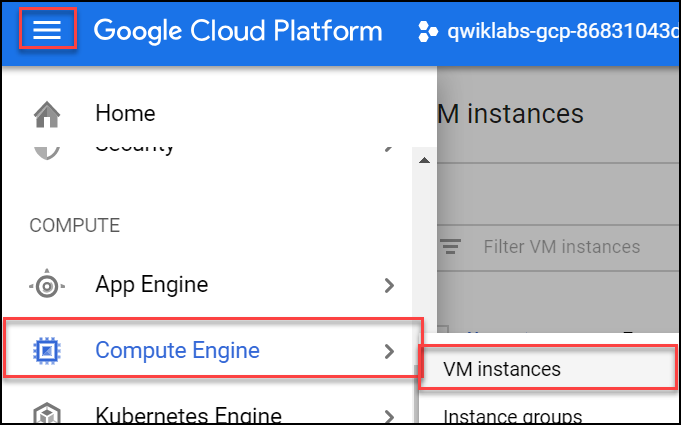Viewport: 681px width, 425px height.
Task: Click the sidebar scroll up arrow
Action: [x=424, y=161]
